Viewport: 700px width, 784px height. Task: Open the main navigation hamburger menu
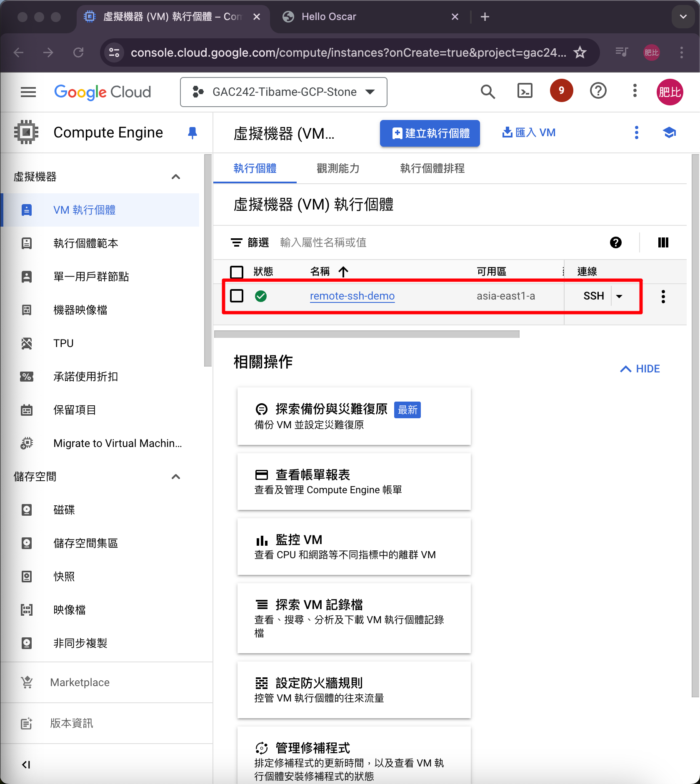point(28,92)
